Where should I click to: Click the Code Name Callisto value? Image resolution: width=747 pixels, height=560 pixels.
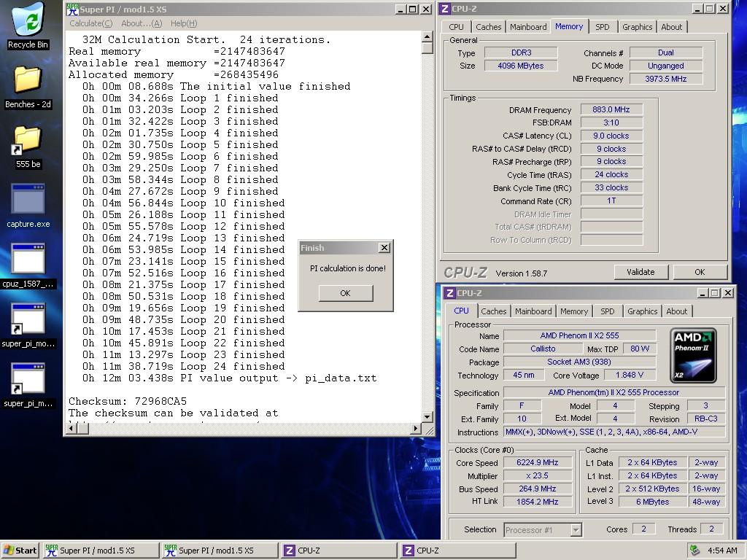pyautogui.click(x=543, y=349)
